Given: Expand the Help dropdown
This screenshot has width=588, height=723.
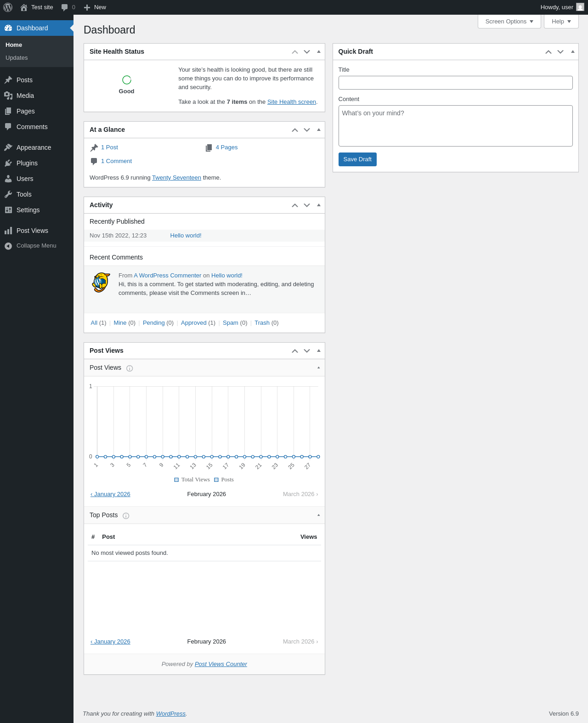Looking at the screenshot, I should coord(561,22).
